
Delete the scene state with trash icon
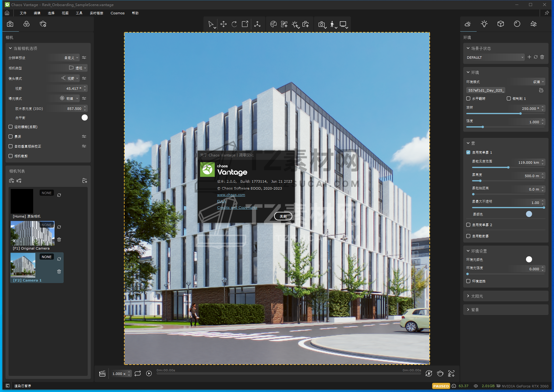[x=542, y=57]
